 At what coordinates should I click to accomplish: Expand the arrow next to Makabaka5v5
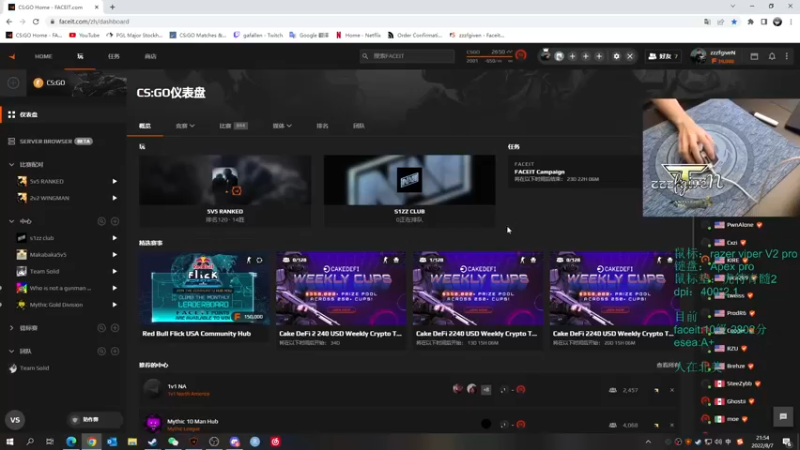pos(114,255)
